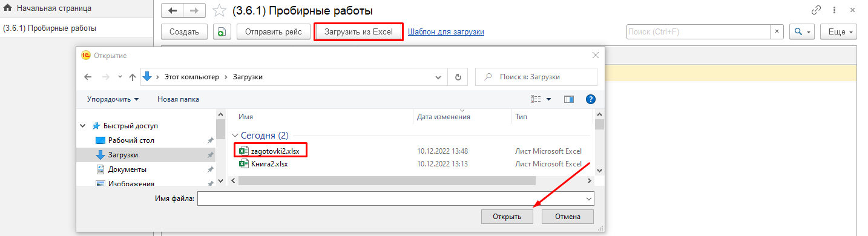Expand the file name combo box dropdown arrow
This screenshot has height=236, width=868.
(588, 198)
